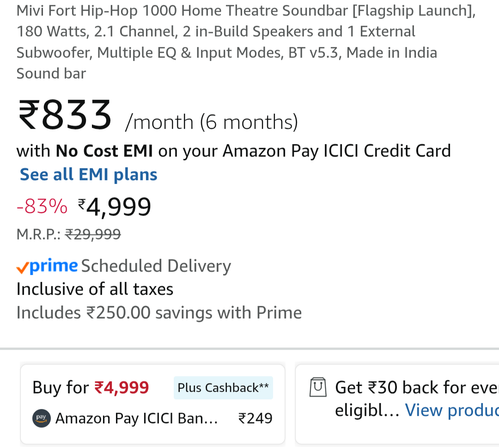Tap the ₹249 cashback amount
Viewport: 499px width, 448px height.
(x=255, y=418)
